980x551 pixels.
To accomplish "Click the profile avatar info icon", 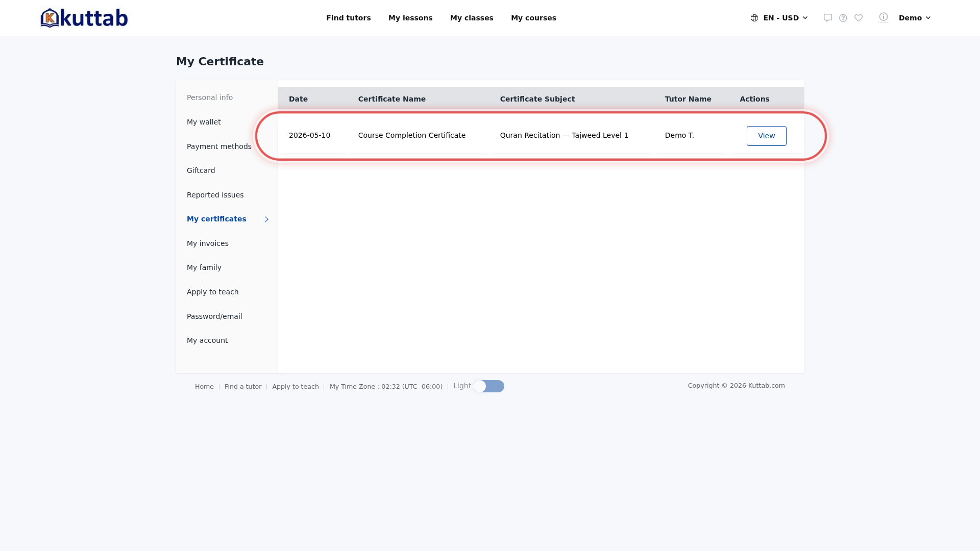I will pos(884,17).
